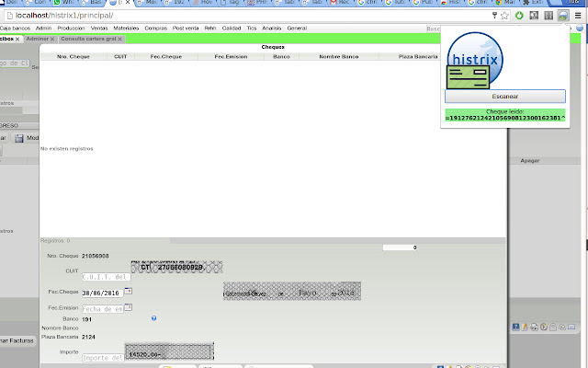Sort by Nombre Banco column header
This screenshot has height=368, width=588.
pyautogui.click(x=339, y=57)
